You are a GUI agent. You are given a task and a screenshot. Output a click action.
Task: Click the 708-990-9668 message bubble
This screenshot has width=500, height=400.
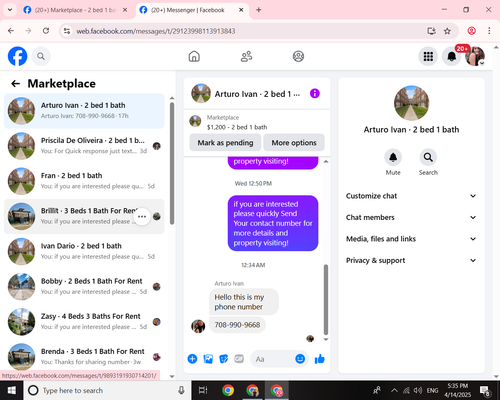237,325
